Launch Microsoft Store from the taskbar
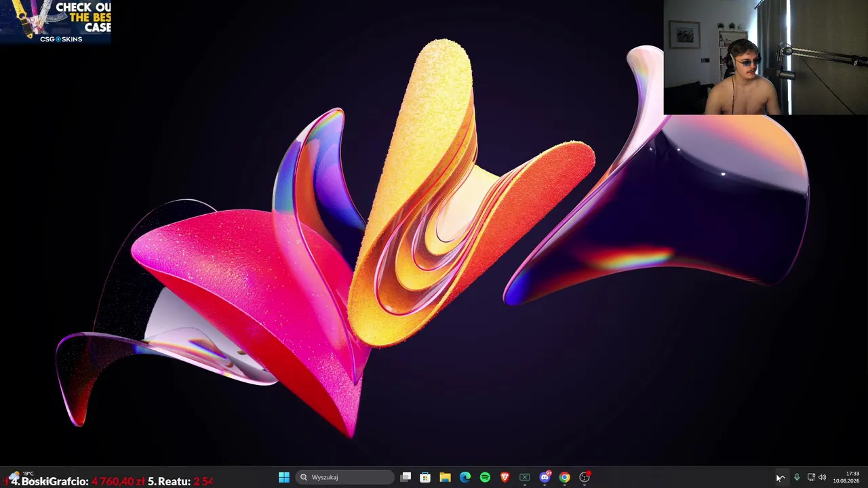The width and height of the screenshot is (868, 488). click(x=425, y=477)
